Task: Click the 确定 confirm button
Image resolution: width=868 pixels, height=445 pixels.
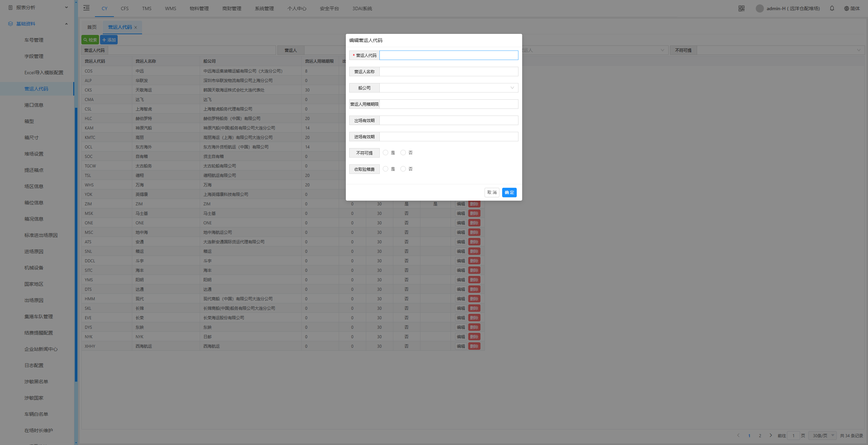Action: [x=509, y=193]
